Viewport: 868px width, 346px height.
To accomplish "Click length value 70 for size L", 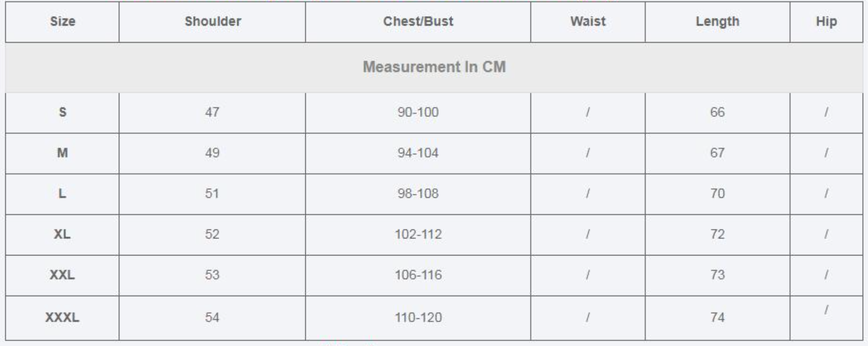I will tap(717, 194).
